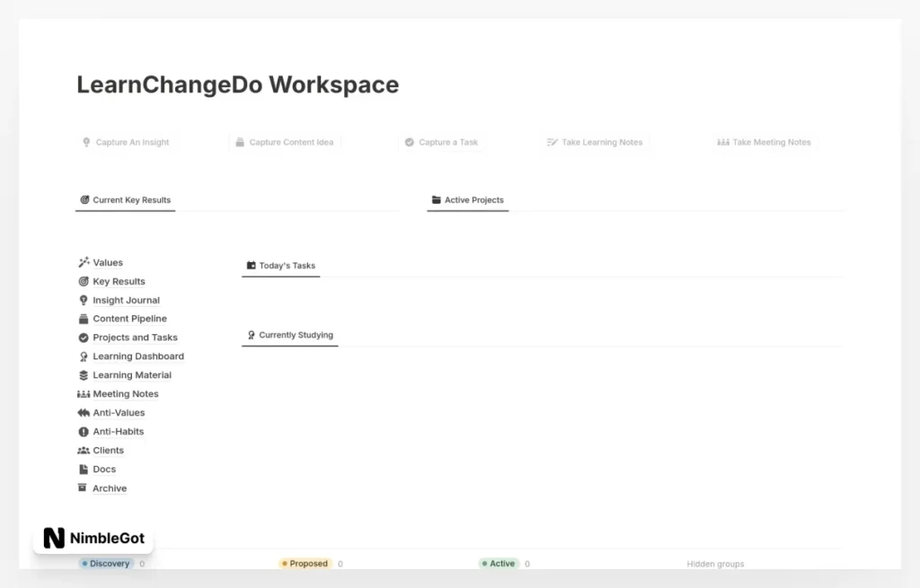Switch to the Active Projects tab

coord(467,200)
